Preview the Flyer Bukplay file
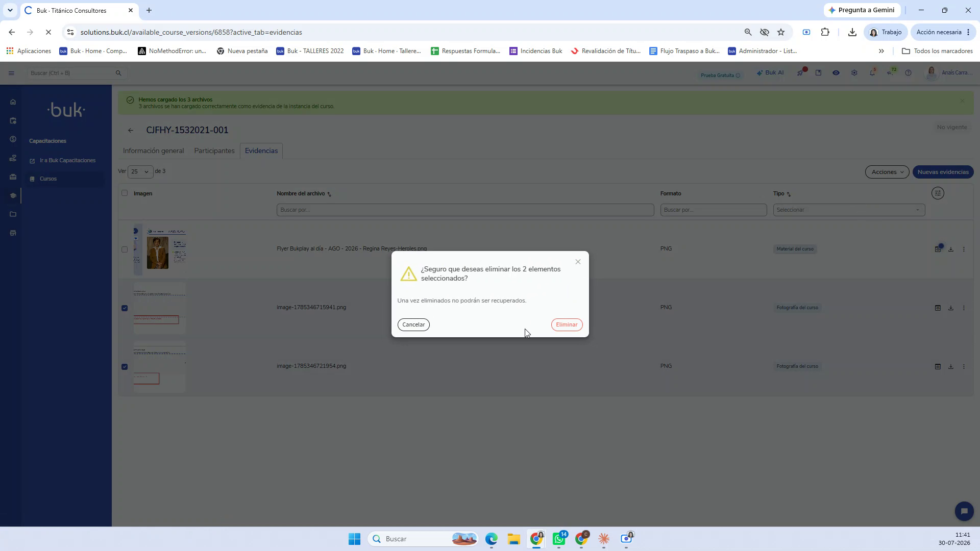980x551 pixels. tap(938, 249)
